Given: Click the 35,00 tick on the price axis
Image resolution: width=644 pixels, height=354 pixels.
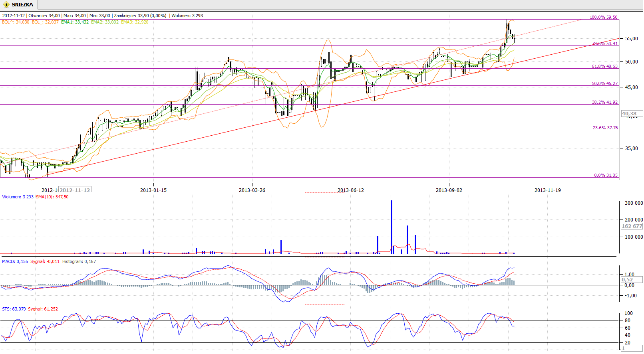Looking at the screenshot, I should pos(632,148).
